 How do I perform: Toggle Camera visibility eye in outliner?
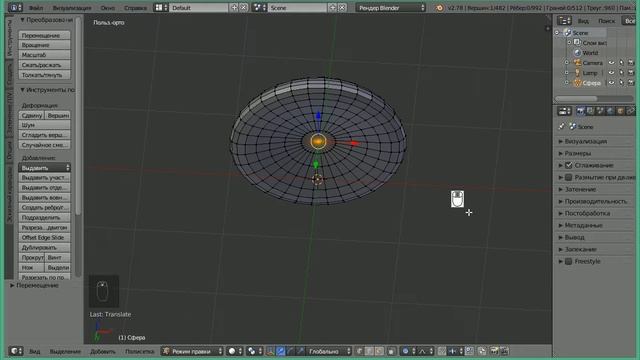[x=611, y=63]
